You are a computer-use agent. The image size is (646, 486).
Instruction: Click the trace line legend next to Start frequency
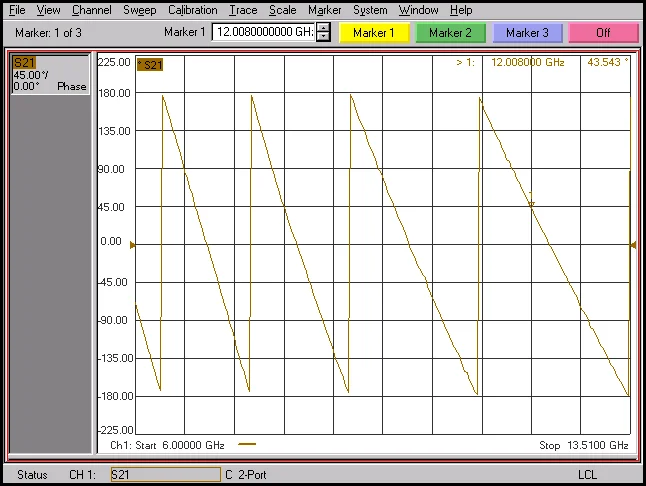click(x=247, y=443)
